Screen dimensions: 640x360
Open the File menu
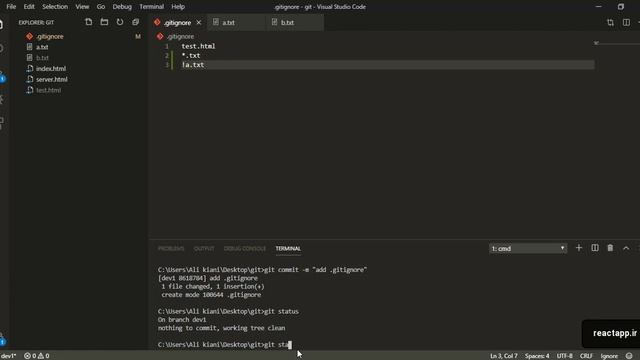point(11,7)
